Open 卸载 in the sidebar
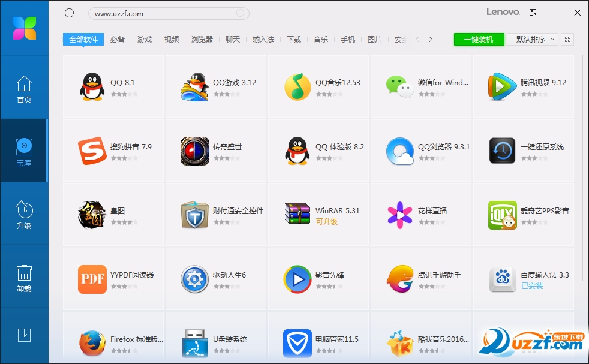The width and height of the screenshot is (589, 364). coord(24,278)
